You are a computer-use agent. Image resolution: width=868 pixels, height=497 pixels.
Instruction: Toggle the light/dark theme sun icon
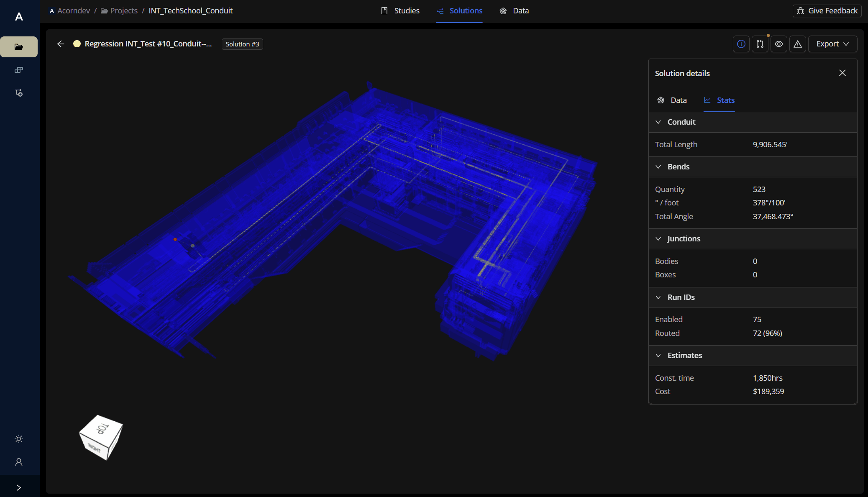tap(19, 439)
